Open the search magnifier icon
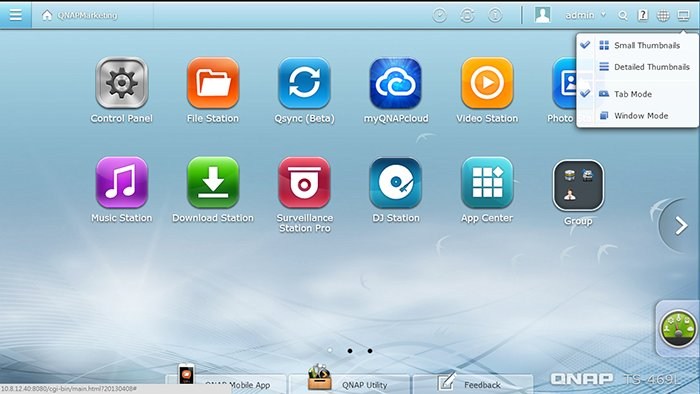Image resolution: width=700 pixels, height=394 pixels. coord(623,16)
